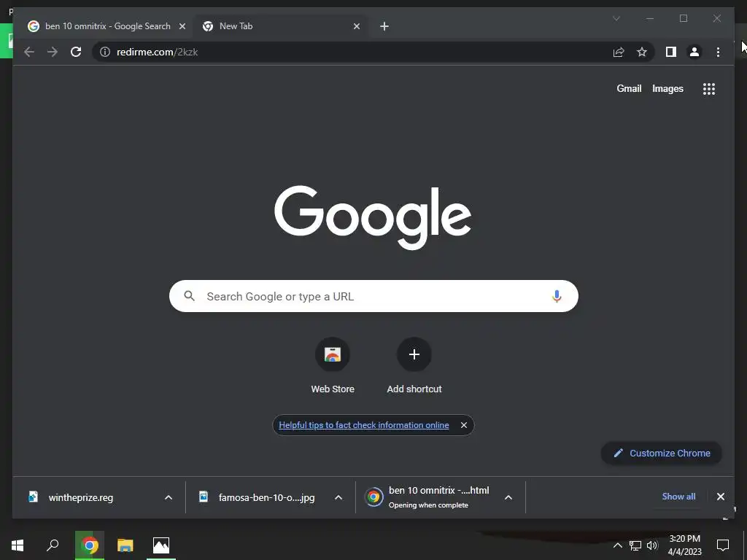
Task: Start voice search with the microphone
Action: coord(557,296)
